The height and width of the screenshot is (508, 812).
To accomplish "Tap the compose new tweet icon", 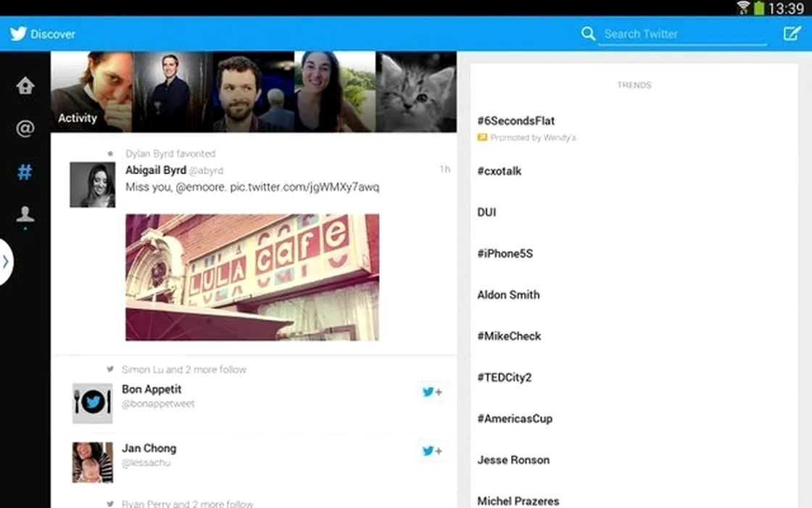I will coord(792,33).
